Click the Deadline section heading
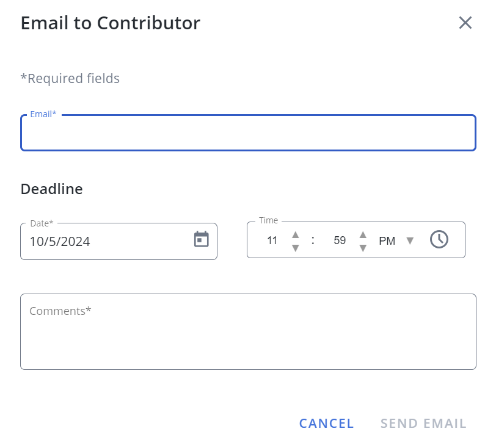The width and height of the screenshot is (496, 448). [x=51, y=189]
